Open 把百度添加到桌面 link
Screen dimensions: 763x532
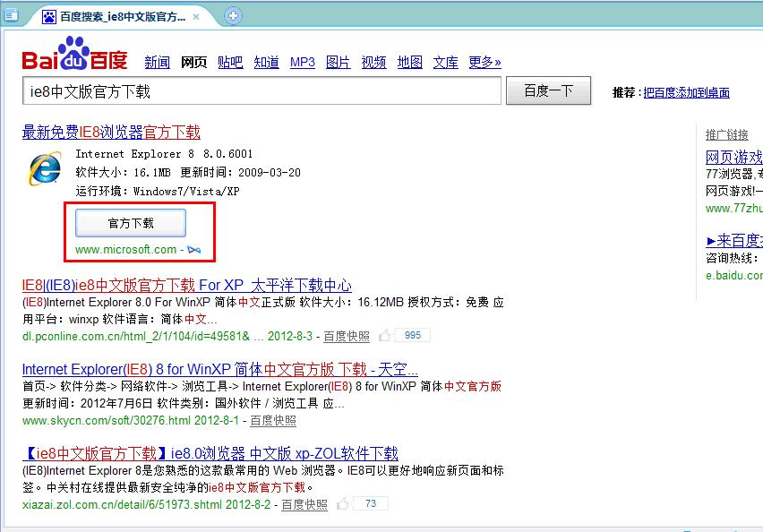(x=686, y=92)
